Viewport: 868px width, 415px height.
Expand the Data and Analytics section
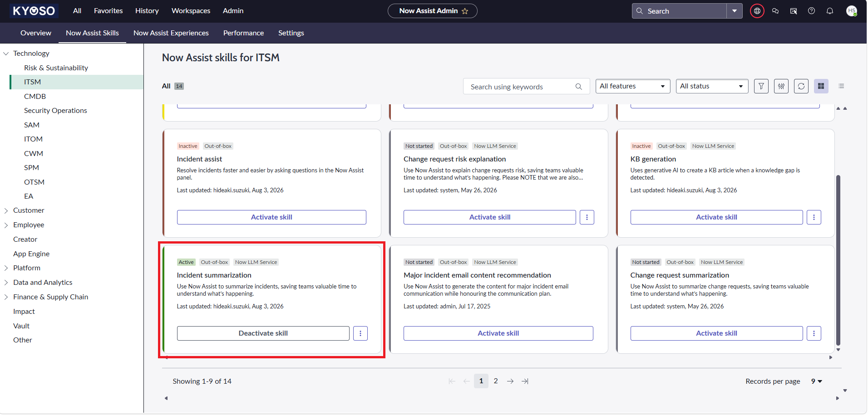(x=6, y=283)
